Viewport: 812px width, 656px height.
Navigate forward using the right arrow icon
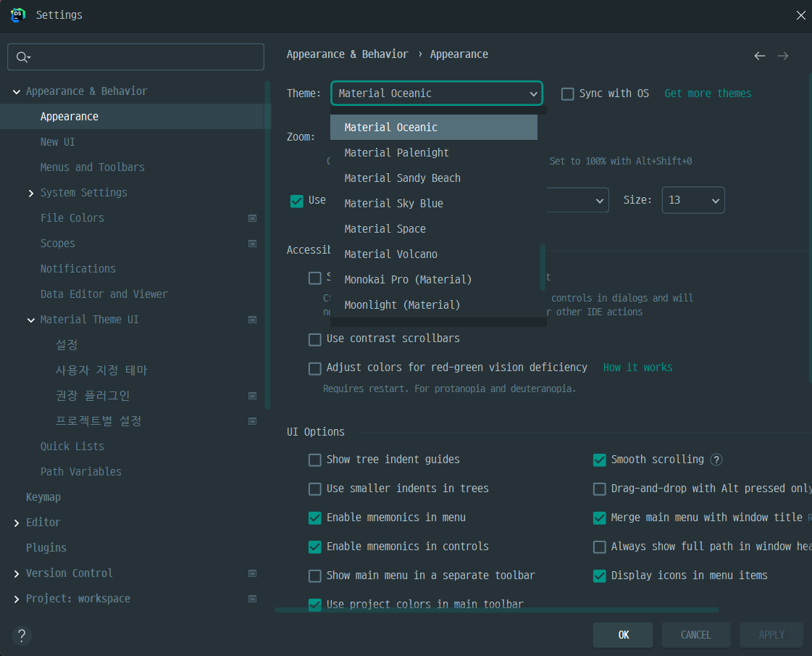pyautogui.click(x=782, y=55)
